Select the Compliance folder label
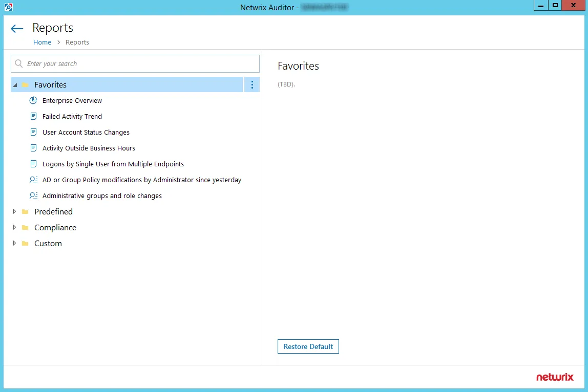Screen dimensions: 588x392 pyautogui.click(x=55, y=228)
